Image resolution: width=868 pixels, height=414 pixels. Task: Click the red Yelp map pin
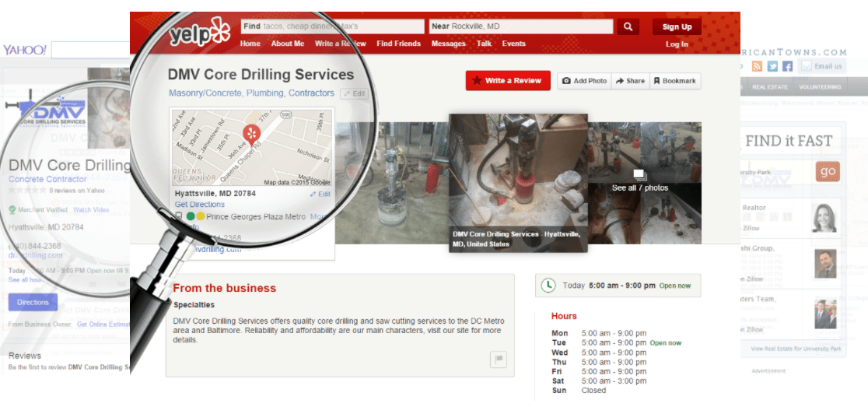[252, 134]
